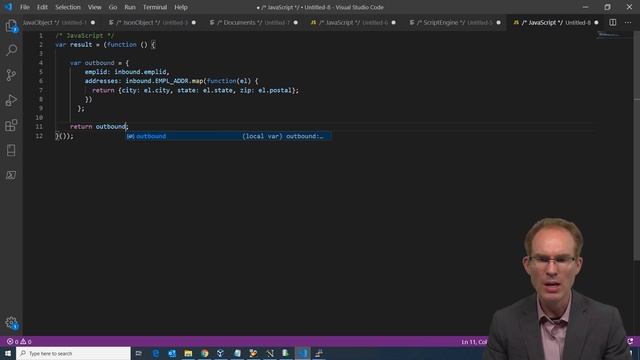The image size is (640, 360).
Task: Open Google Chrome from the taskbar
Action: coord(204,353)
